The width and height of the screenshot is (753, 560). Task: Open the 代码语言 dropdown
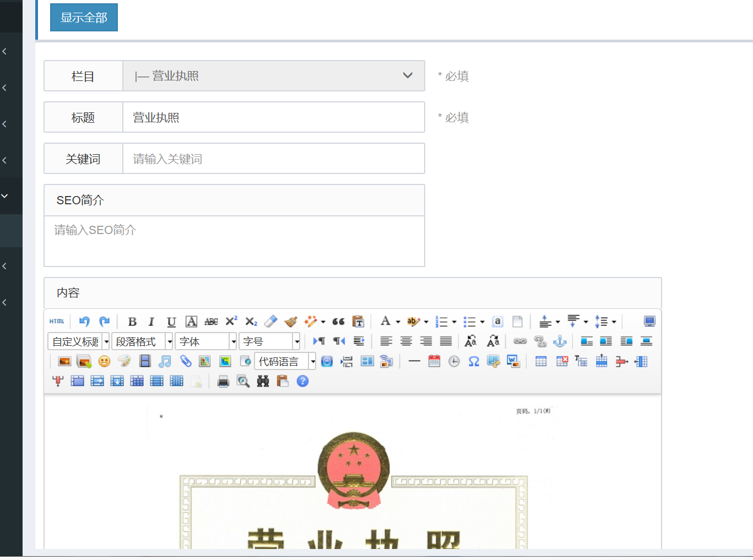click(x=285, y=361)
